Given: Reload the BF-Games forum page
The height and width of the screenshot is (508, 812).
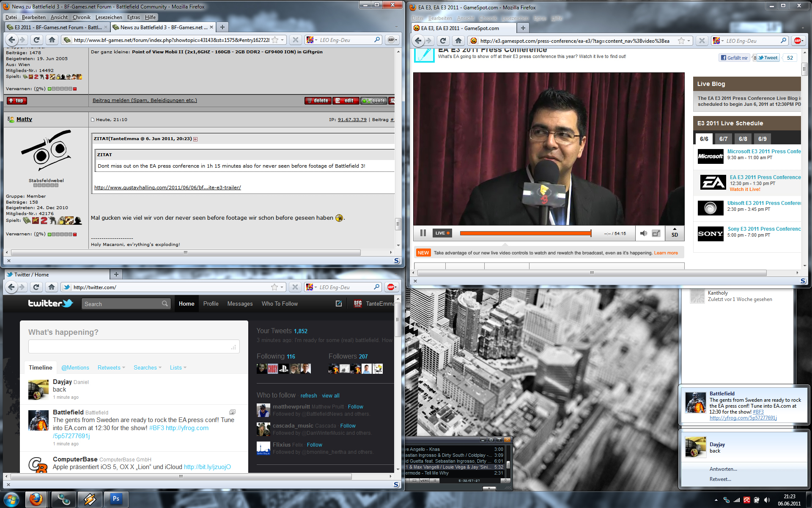Looking at the screenshot, I should (37, 40).
